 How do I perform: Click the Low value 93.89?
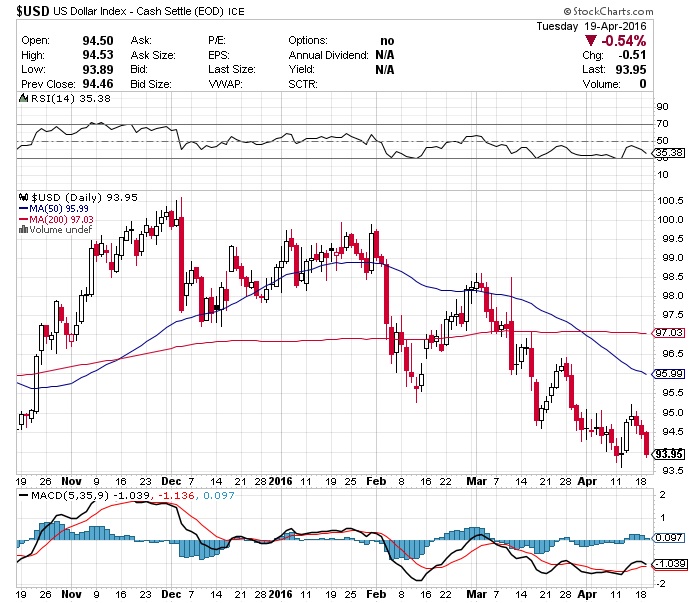coord(98,70)
